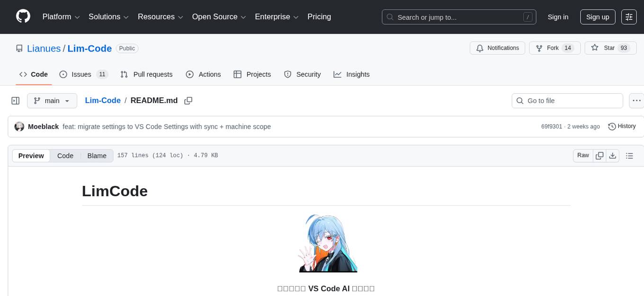644x296 pixels.
Task: Enable Notifications for this repository
Action: pos(497,48)
